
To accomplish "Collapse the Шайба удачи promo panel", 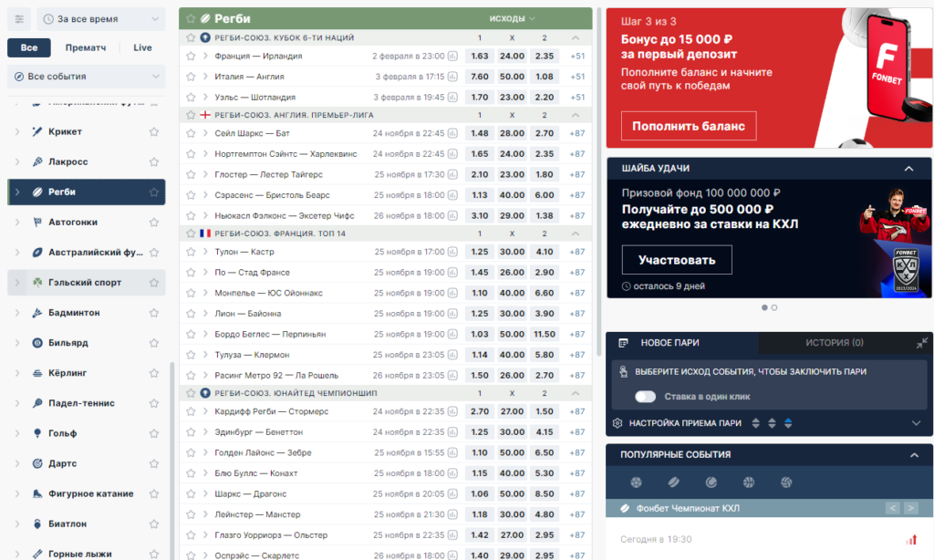I will click(909, 169).
